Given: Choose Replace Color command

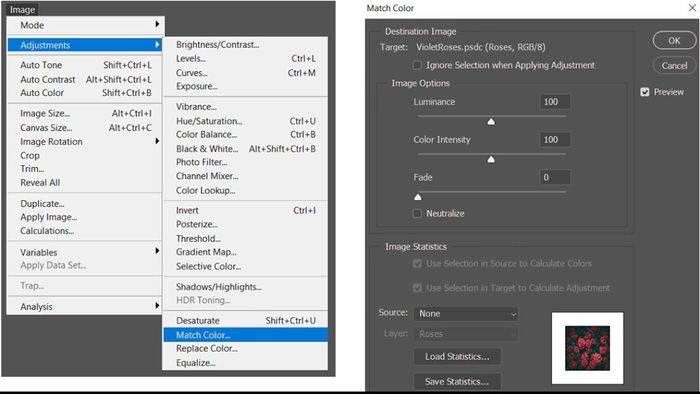Looking at the screenshot, I should [x=246, y=348].
